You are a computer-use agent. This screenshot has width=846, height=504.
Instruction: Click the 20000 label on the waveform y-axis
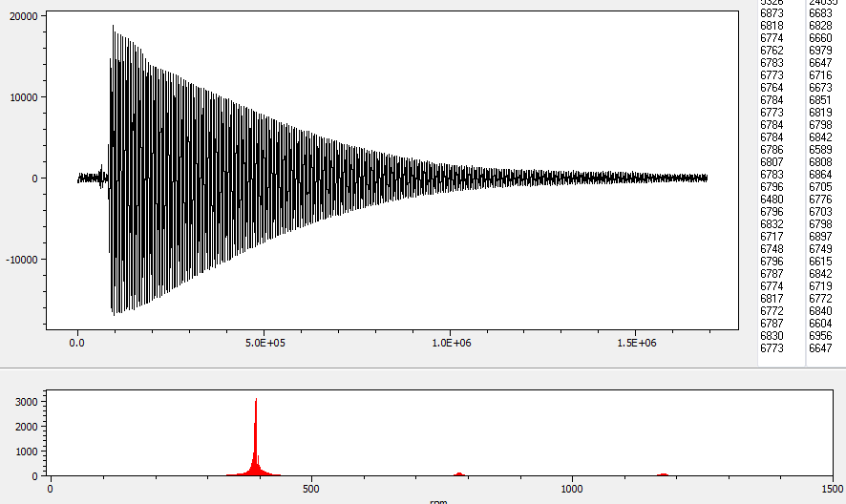[x=22, y=17]
